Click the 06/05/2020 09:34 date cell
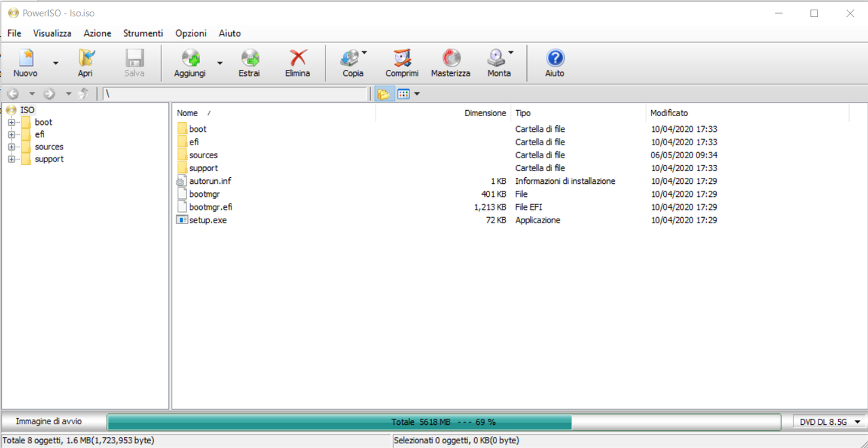 [684, 155]
